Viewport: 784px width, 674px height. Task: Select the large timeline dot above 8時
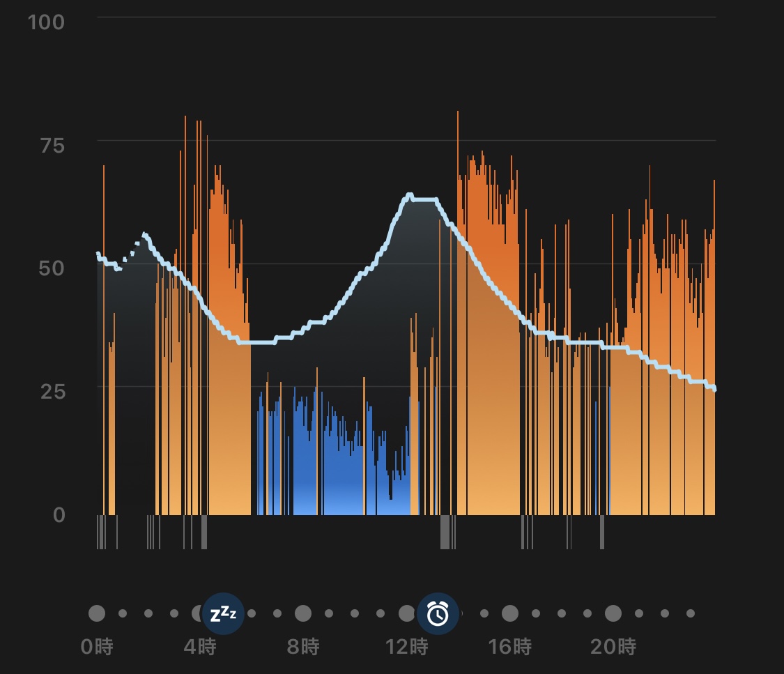tap(303, 613)
